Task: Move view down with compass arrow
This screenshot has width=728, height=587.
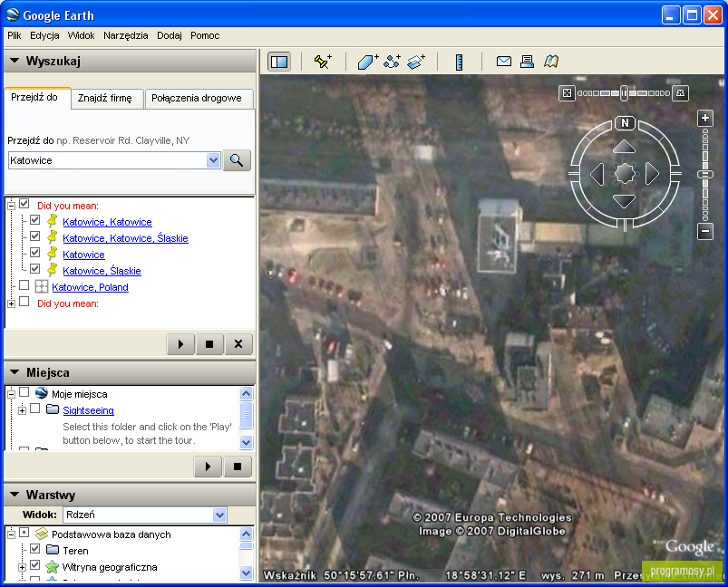Action: pyautogui.click(x=624, y=201)
